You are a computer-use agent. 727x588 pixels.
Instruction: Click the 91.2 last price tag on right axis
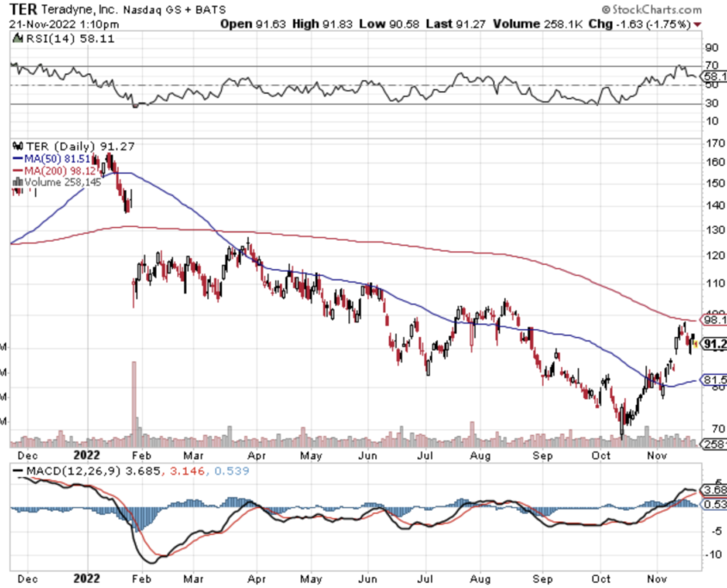pyautogui.click(x=714, y=344)
